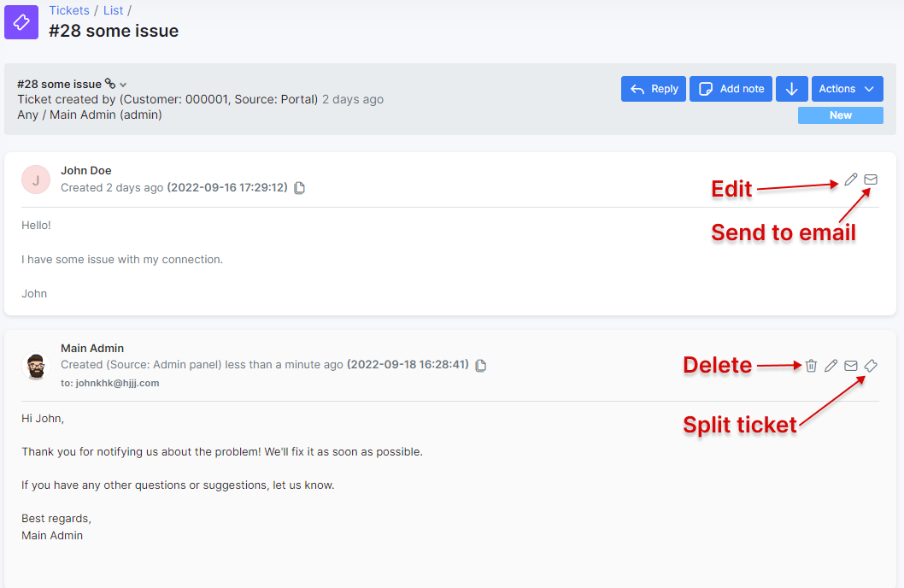904x588 pixels.
Task: Click Main Admin's avatar picture
Action: pos(35,366)
